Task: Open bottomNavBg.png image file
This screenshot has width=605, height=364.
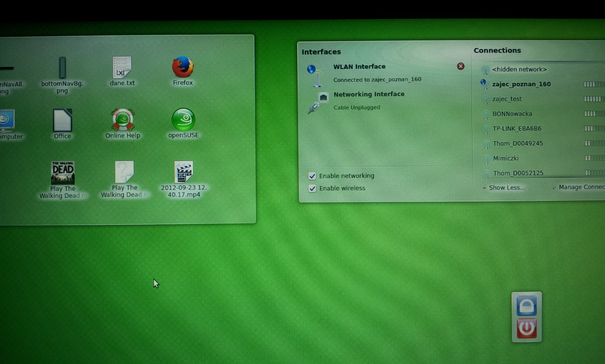Action: (62, 68)
